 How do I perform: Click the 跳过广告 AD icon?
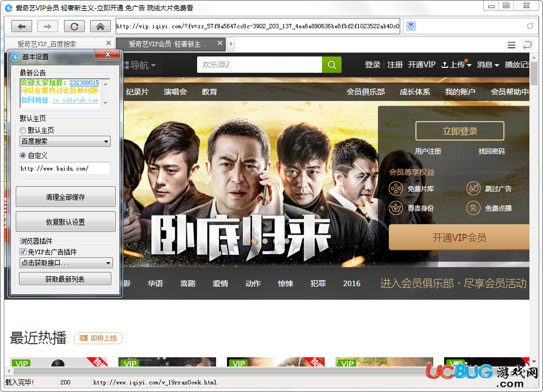pyautogui.click(x=473, y=189)
